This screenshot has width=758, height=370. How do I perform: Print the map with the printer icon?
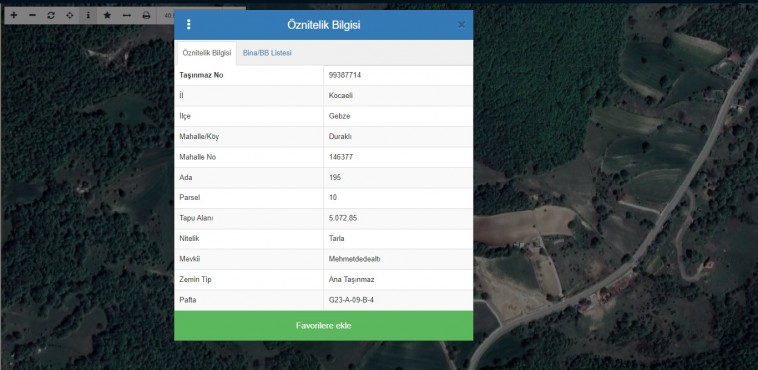[146, 15]
